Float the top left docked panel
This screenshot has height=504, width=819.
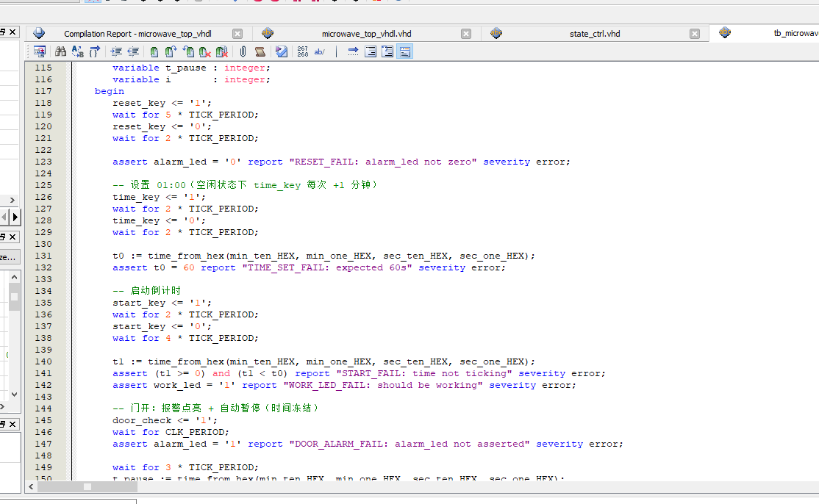(3, 32)
